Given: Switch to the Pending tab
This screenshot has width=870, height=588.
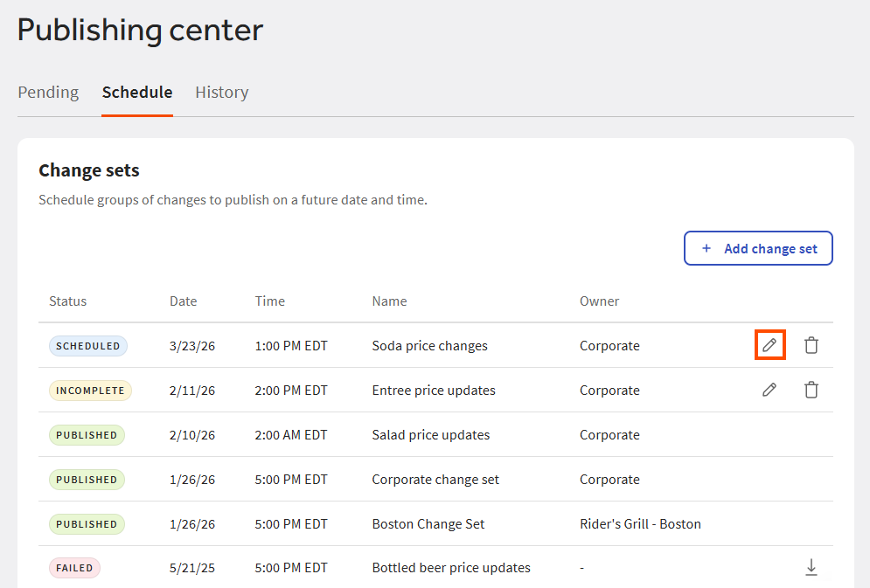Looking at the screenshot, I should click(x=48, y=92).
